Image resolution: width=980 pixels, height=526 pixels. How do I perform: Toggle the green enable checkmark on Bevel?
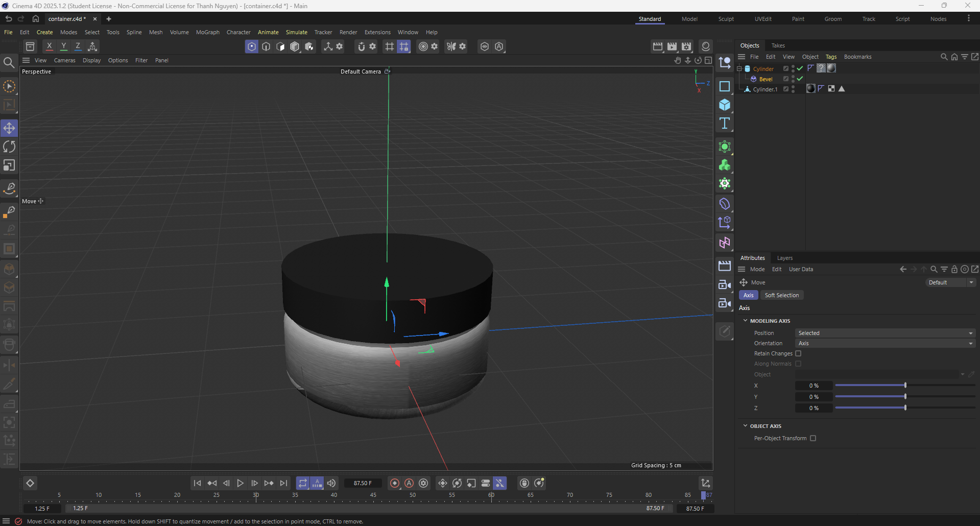tap(800, 79)
